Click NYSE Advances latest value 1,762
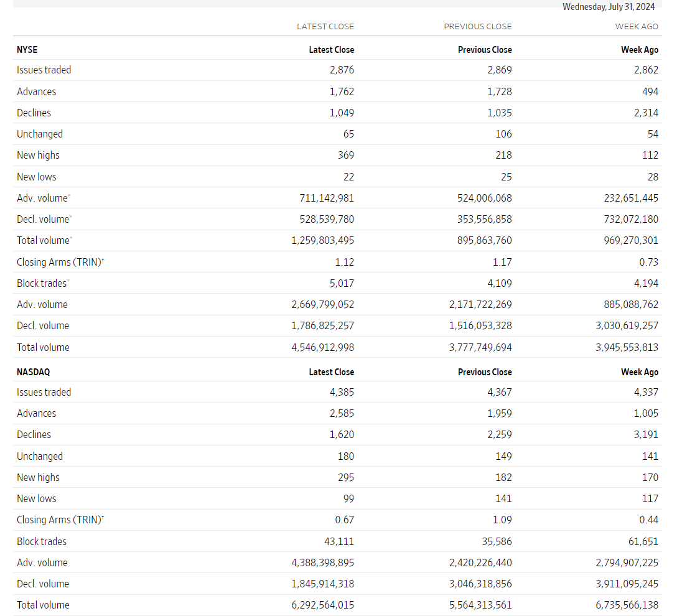682x616 pixels. click(342, 92)
